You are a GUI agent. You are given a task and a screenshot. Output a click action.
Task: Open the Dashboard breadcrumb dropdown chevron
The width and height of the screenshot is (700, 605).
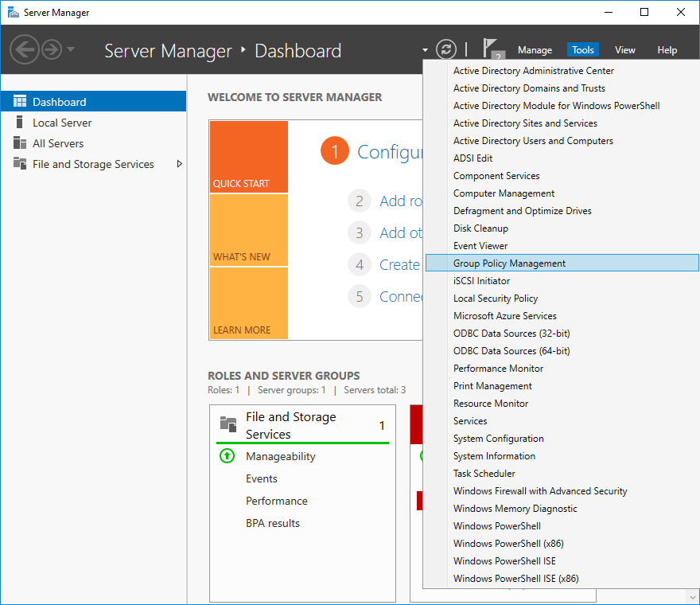tap(425, 49)
